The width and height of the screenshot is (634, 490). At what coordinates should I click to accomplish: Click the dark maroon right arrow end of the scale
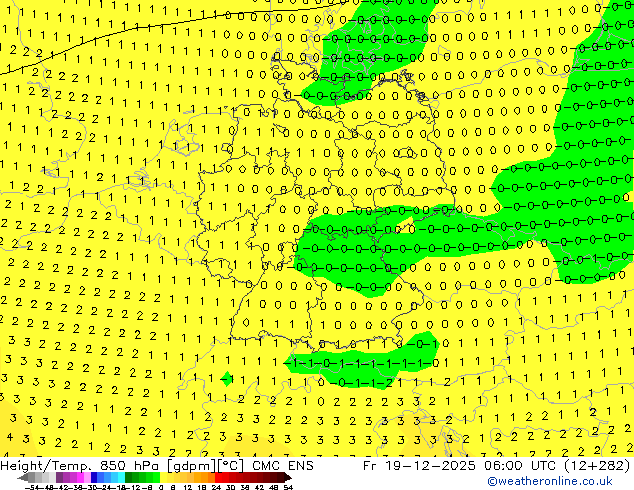(287, 478)
